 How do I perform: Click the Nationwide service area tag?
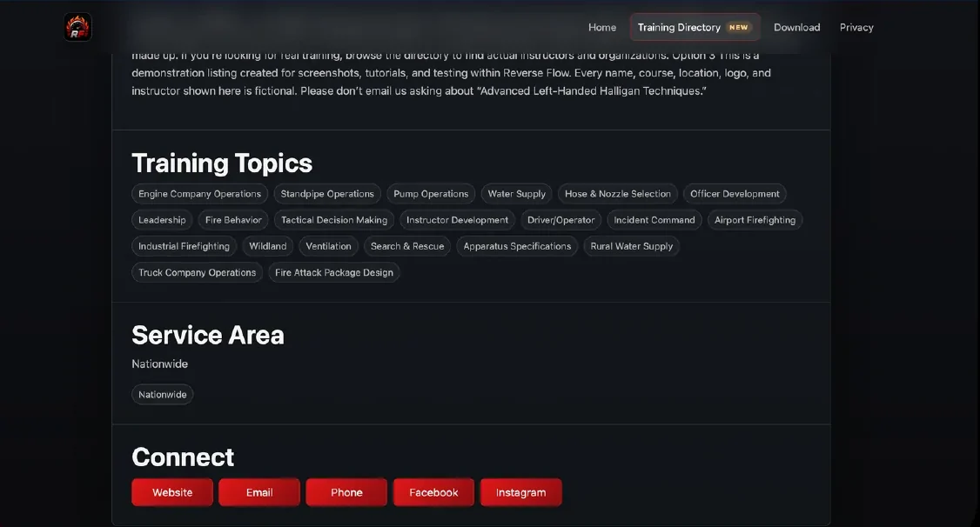click(163, 395)
